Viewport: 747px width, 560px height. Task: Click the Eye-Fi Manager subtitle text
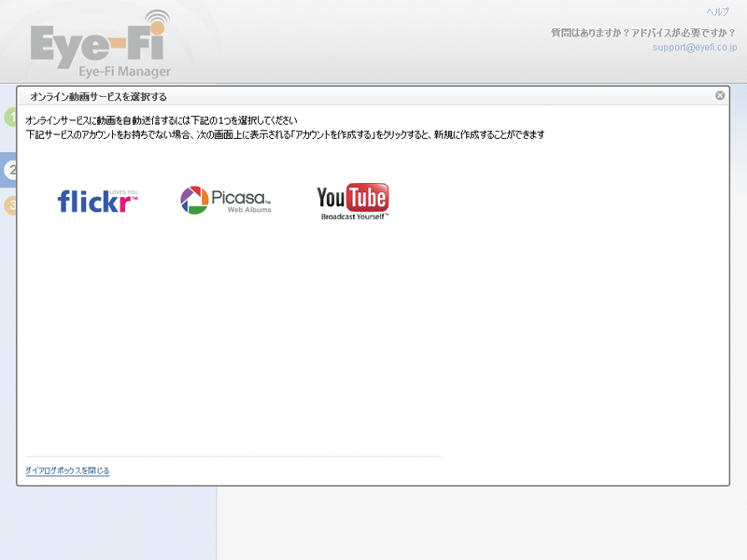click(x=125, y=71)
